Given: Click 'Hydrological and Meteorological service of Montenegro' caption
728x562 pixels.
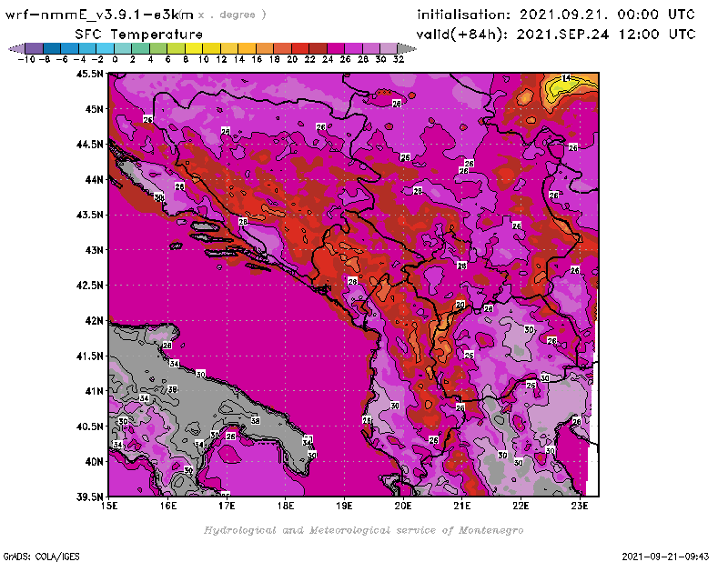Looking at the screenshot, I should pyautogui.click(x=363, y=530).
